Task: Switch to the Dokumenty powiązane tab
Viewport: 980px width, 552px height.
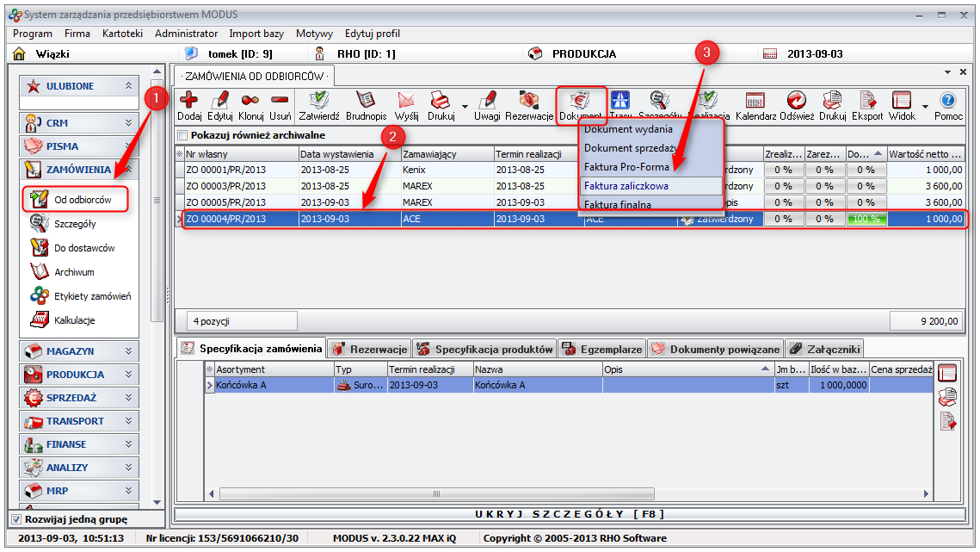Action: tap(714, 349)
